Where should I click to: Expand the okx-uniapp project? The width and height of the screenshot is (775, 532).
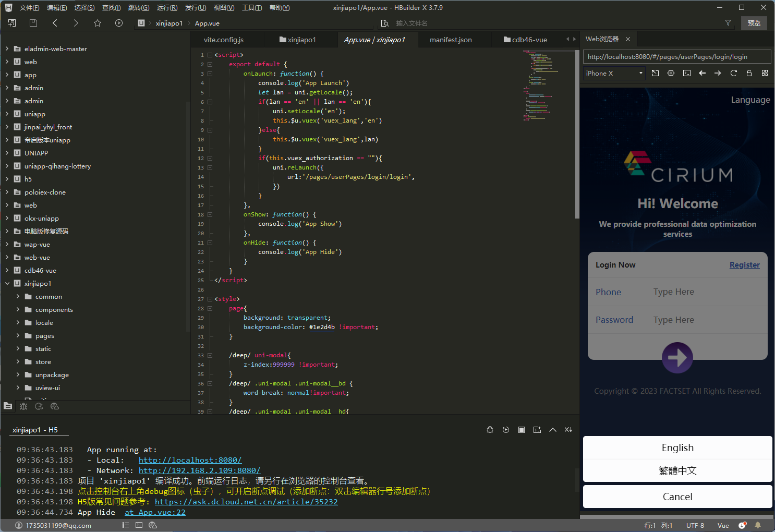7,219
